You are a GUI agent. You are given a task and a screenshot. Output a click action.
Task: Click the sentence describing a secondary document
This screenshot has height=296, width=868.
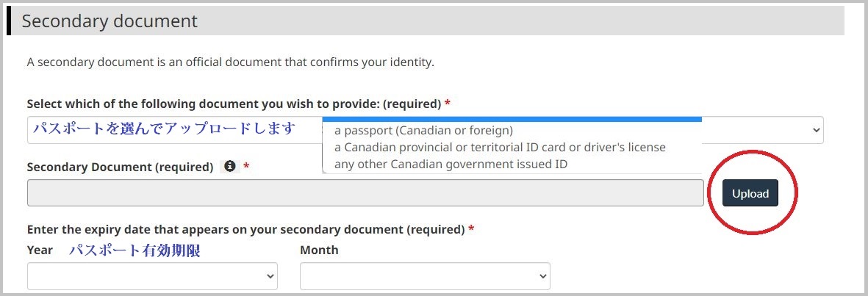coord(230,62)
